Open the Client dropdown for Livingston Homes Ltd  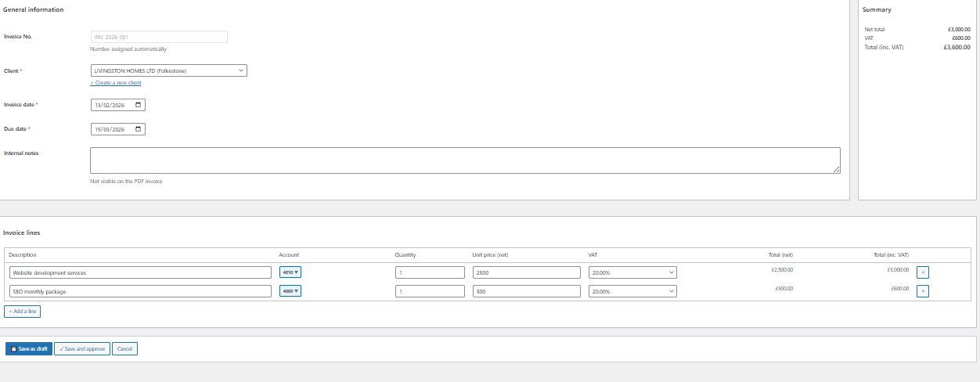pos(168,70)
